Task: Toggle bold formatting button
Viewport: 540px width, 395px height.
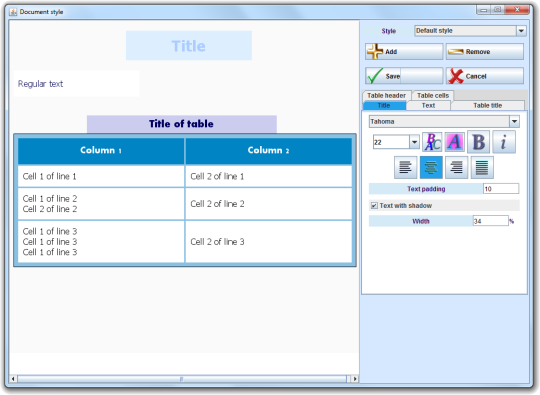Action: (x=478, y=142)
